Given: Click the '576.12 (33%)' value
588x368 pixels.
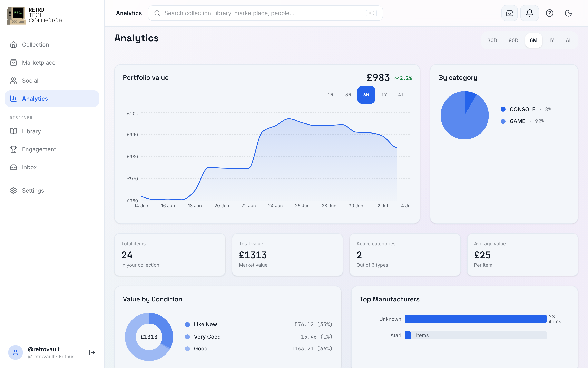Looking at the screenshot, I should click(x=313, y=324).
